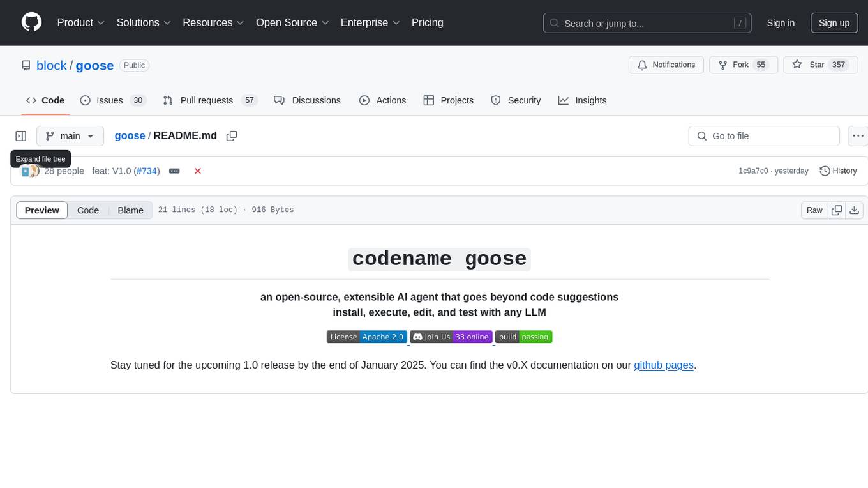Switch to the Security tab
This screenshot has height=488, width=868.
pyautogui.click(x=516, y=100)
